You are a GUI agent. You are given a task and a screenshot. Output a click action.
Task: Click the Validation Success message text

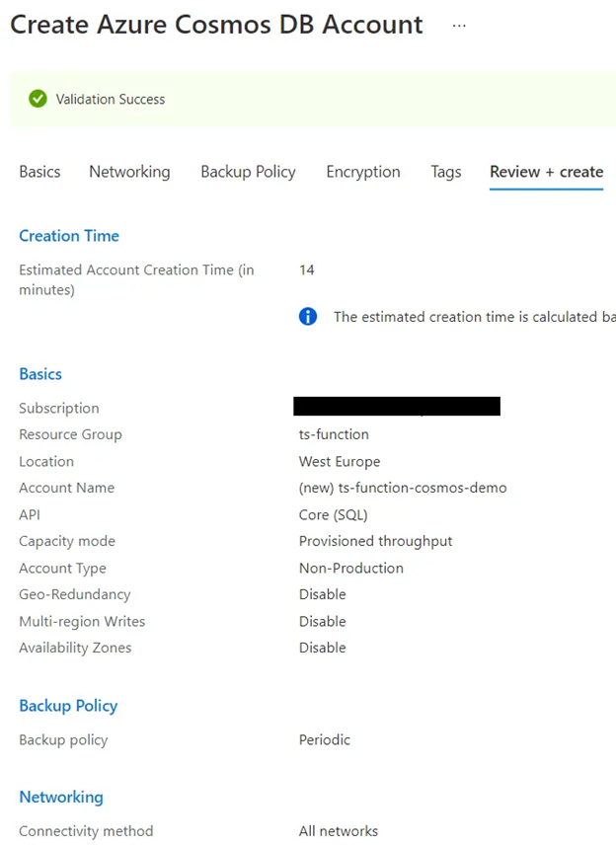pos(111,99)
